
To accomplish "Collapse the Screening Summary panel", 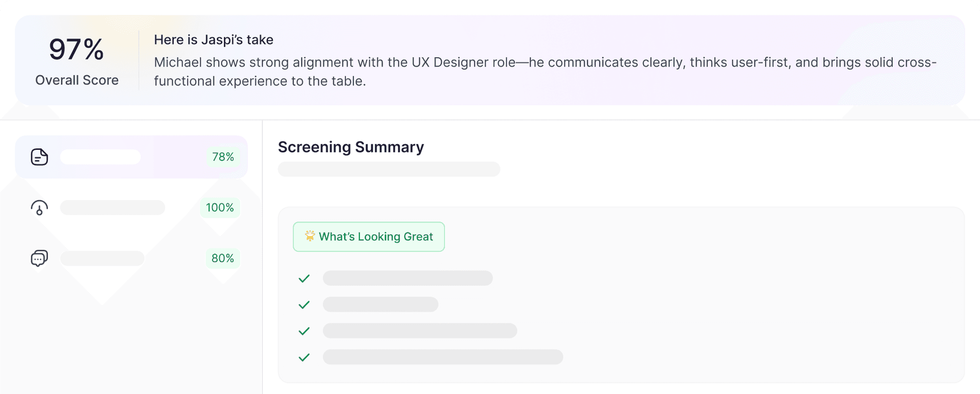I will pos(351,147).
